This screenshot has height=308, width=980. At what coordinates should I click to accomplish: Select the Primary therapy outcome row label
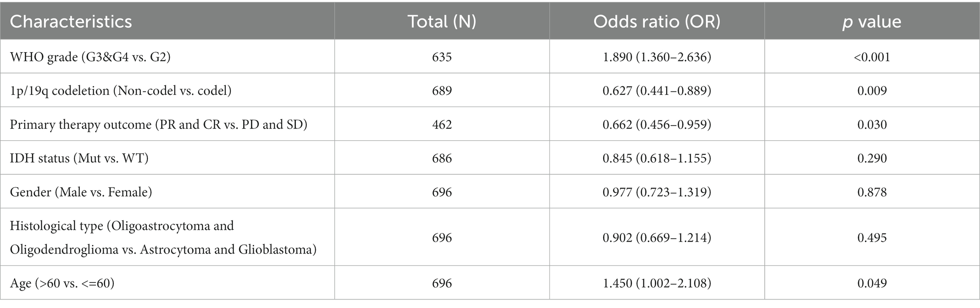pos(159,124)
